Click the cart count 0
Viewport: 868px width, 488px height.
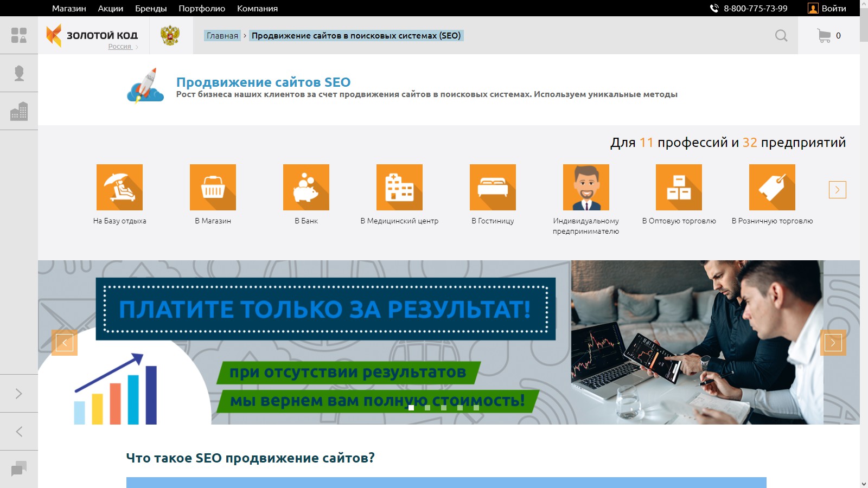pos(838,36)
